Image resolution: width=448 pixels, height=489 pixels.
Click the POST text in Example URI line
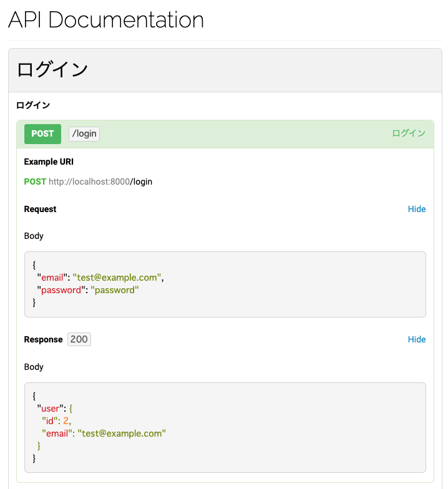click(35, 182)
